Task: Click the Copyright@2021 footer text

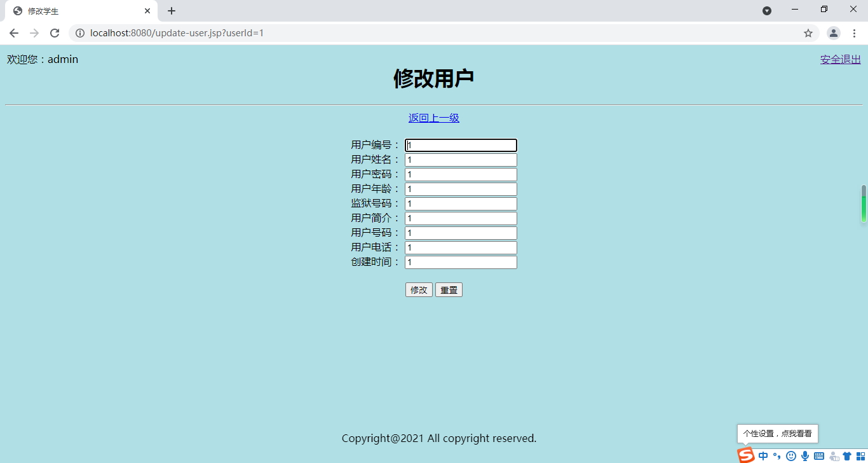Action: [439, 438]
